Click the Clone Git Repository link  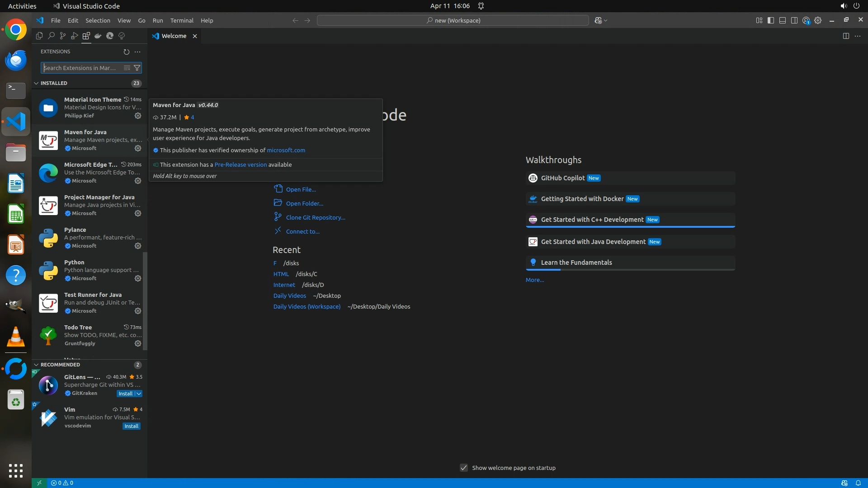(x=315, y=217)
